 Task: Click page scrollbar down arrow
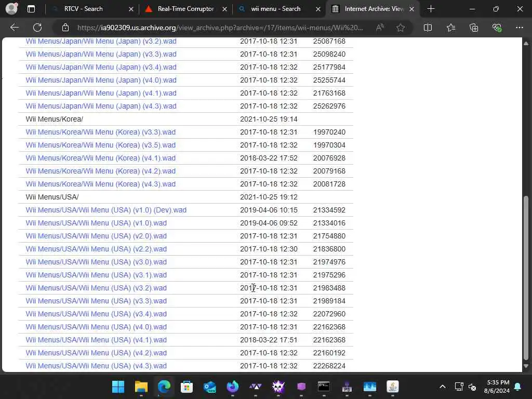(x=526, y=366)
